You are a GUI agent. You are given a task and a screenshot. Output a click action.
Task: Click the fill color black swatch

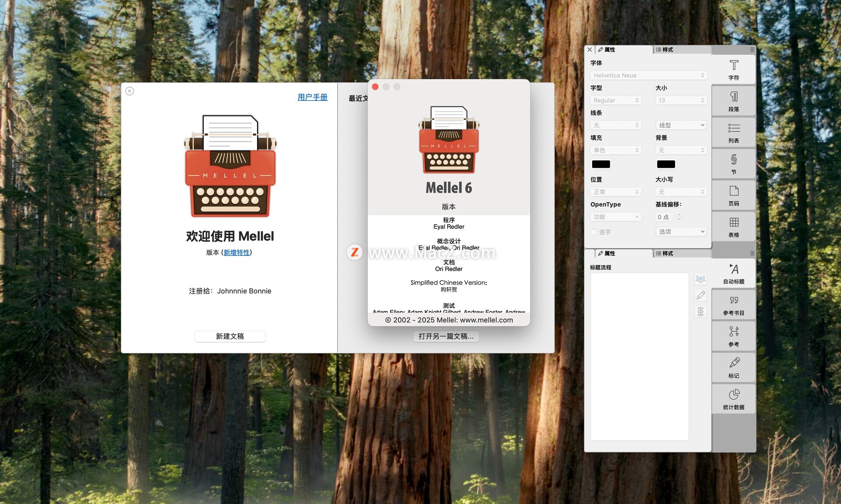[601, 164]
